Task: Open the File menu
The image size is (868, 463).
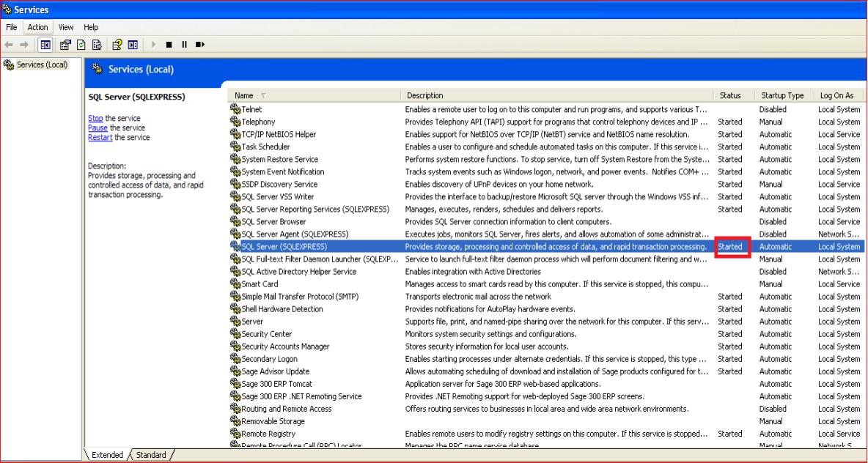Action: pyautogui.click(x=12, y=27)
